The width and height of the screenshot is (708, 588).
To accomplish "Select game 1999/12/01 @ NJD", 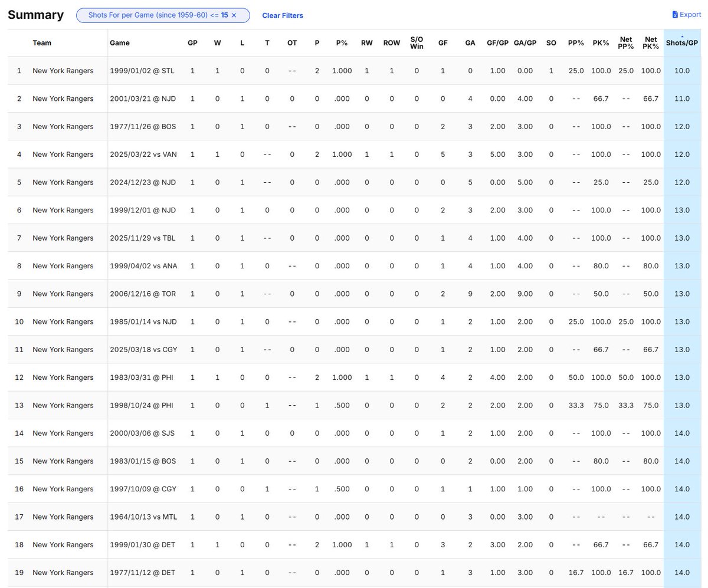I will click(143, 210).
